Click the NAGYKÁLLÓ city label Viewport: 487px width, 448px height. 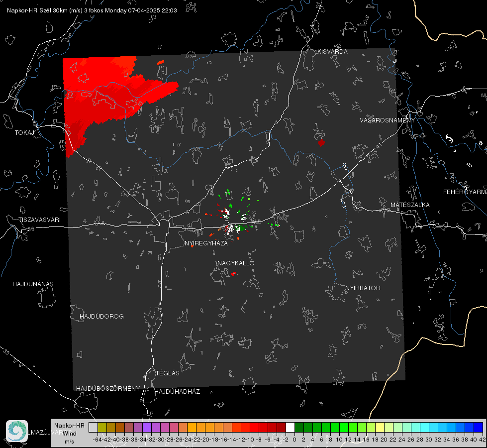pos(236,263)
